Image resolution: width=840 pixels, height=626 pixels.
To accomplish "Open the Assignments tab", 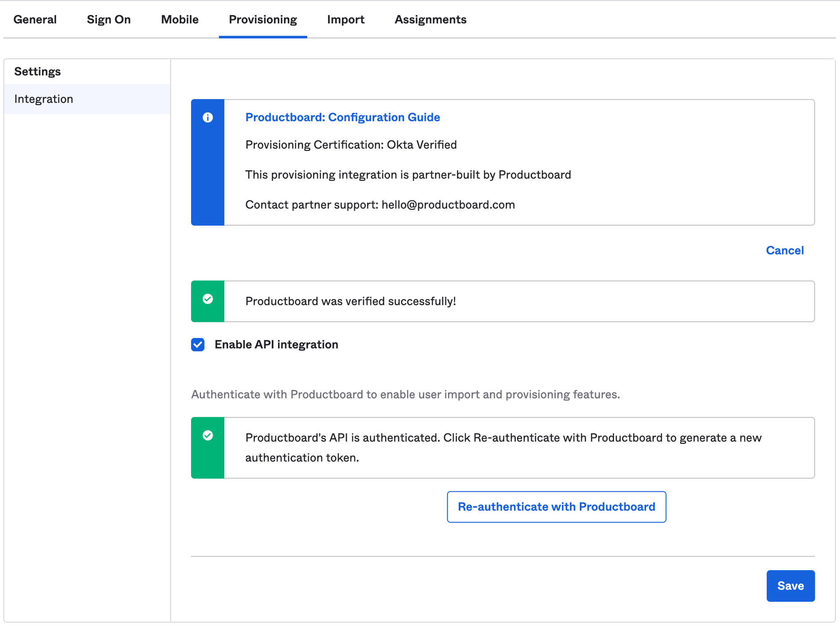I will [430, 19].
